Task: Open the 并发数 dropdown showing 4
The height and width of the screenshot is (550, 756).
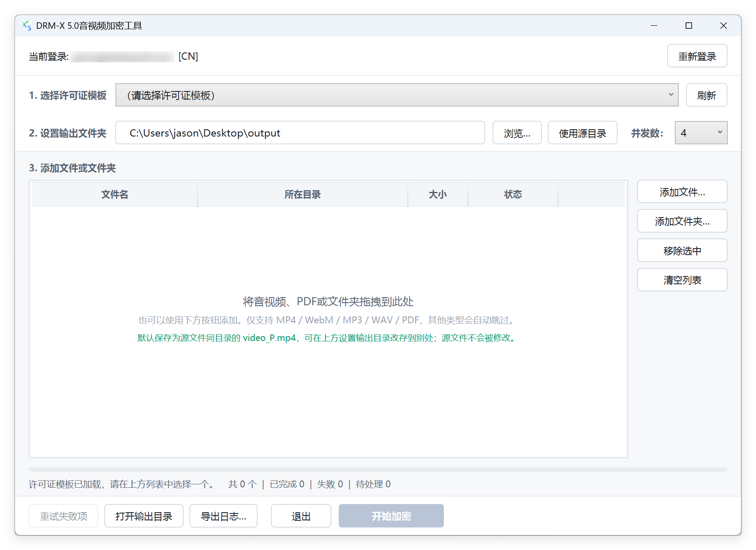Action: pyautogui.click(x=701, y=133)
